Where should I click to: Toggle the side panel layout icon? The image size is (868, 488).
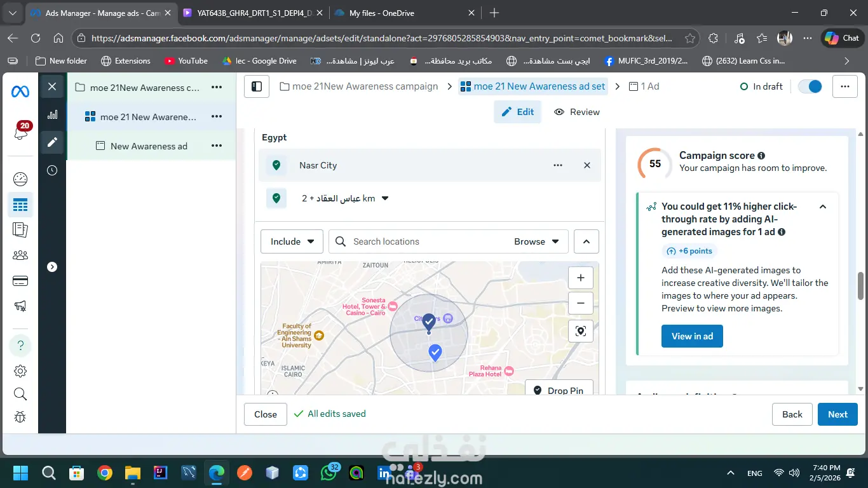257,86
